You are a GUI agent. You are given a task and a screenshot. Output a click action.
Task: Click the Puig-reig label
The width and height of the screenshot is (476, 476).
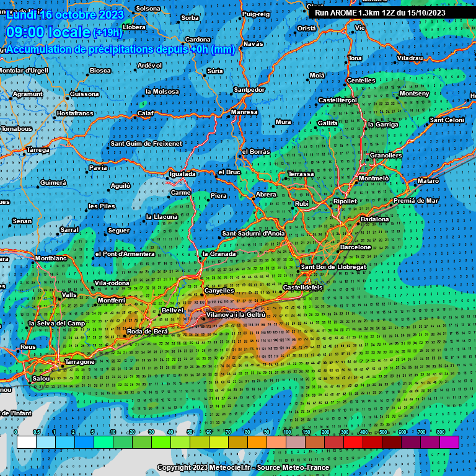(256, 14)
